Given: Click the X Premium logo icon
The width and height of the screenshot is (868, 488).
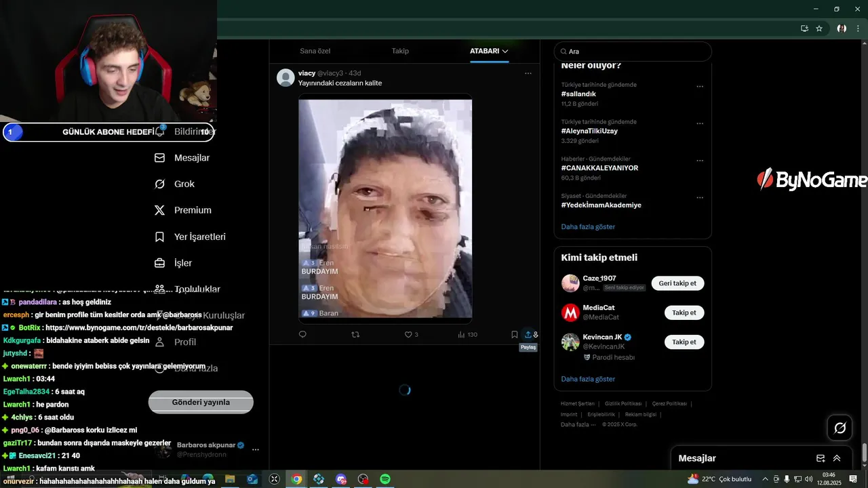Looking at the screenshot, I should pyautogui.click(x=160, y=210).
